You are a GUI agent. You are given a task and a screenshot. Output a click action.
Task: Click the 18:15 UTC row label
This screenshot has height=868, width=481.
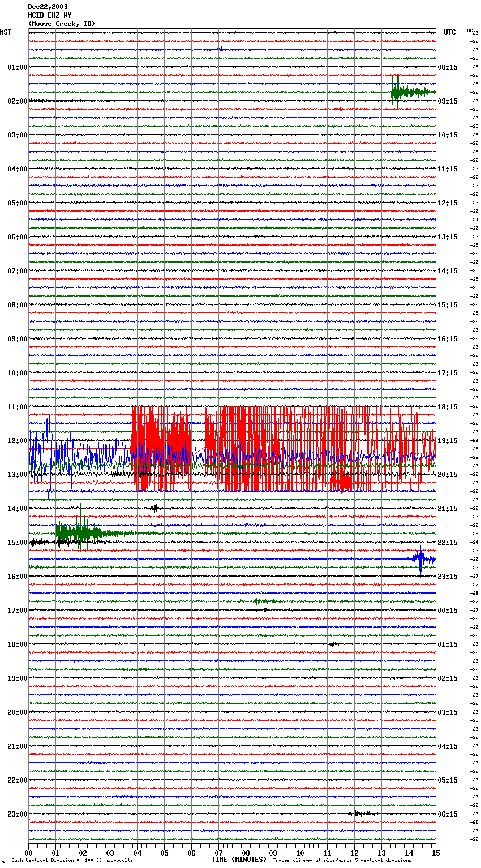tap(448, 407)
